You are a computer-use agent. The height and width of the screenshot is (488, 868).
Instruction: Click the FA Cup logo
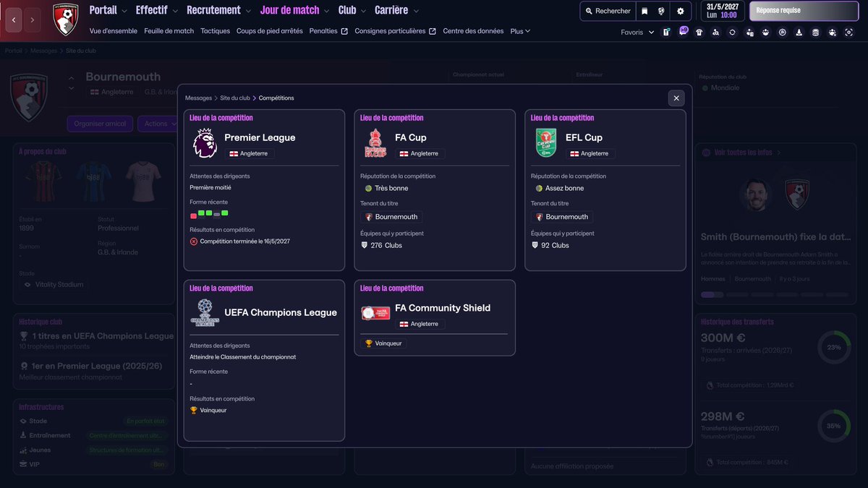click(x=375, y=143)
